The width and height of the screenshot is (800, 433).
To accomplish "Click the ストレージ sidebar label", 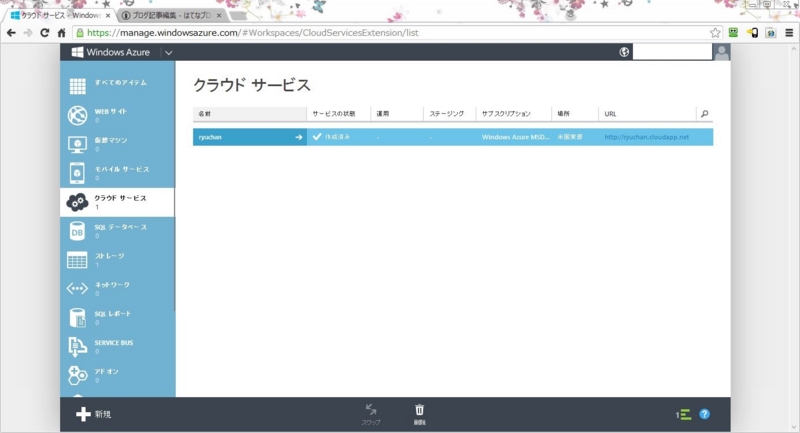I will point(109,256).
